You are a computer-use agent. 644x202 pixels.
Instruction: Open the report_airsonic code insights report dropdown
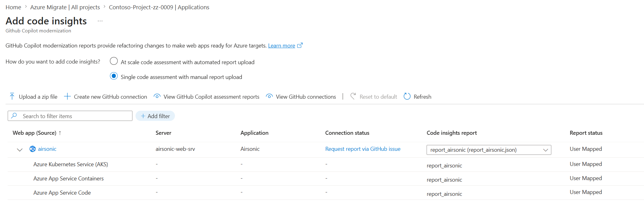tap(489, 150)
